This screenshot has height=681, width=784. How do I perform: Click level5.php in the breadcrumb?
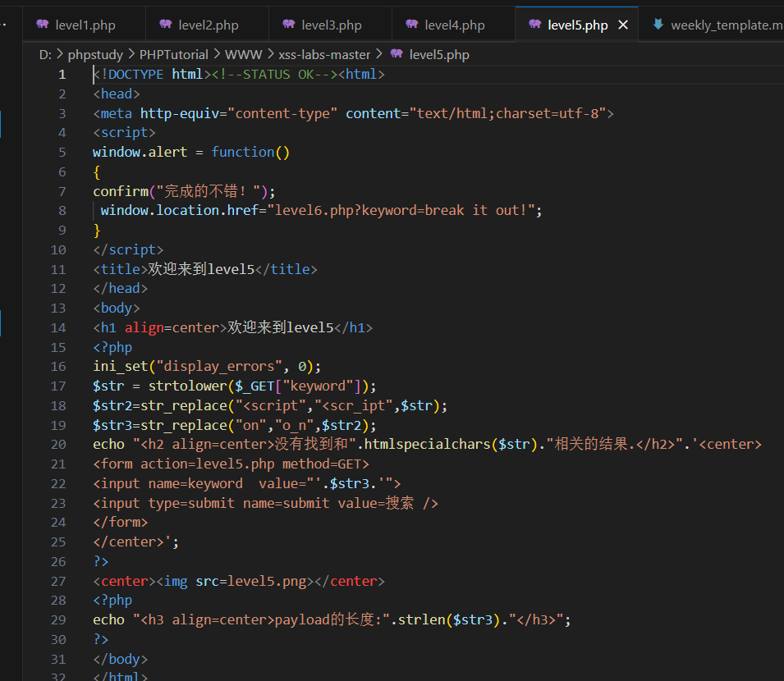tap(439, 54)
